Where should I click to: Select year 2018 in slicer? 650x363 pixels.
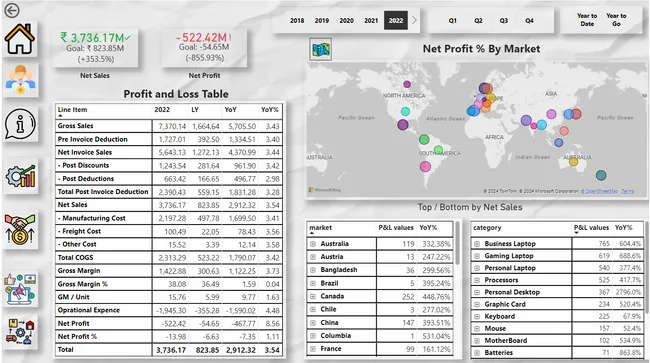tap(297, 20)
